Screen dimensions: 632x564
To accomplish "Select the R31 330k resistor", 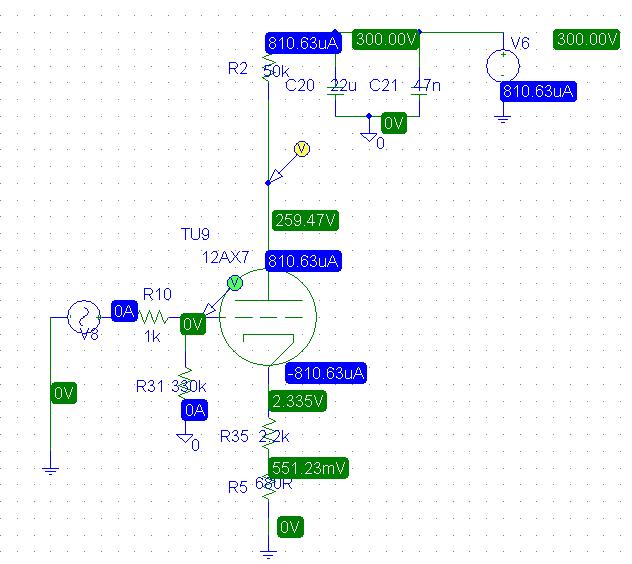I will coord(185,385).
